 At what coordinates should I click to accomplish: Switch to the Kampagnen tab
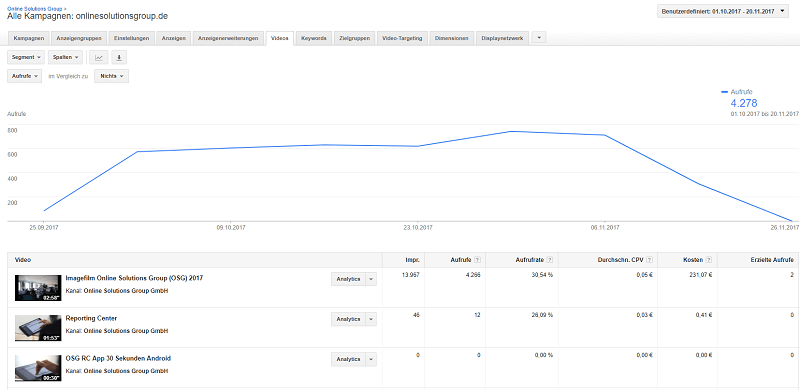pyautogui.click(x=29, y=38)
